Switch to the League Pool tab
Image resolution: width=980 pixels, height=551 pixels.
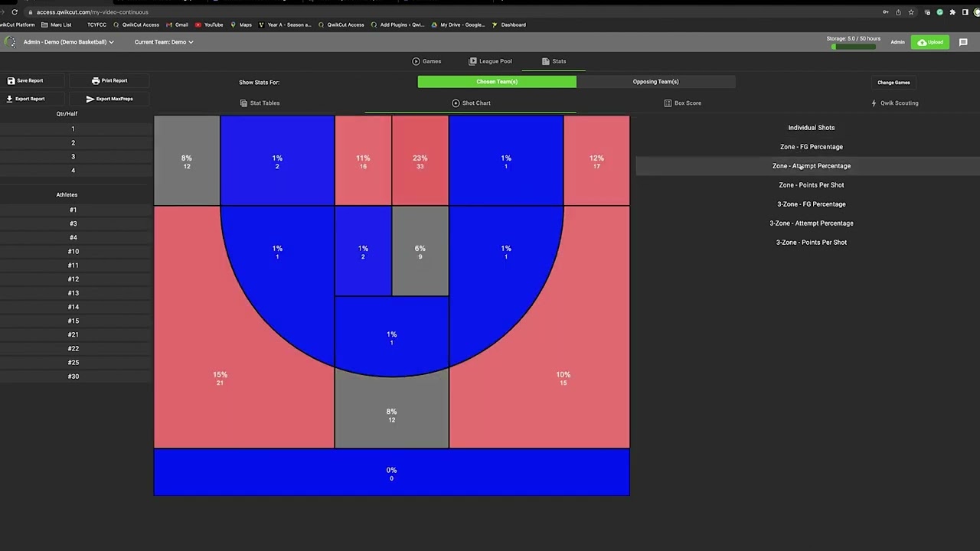pyautogui.click(x=490, y=61)
